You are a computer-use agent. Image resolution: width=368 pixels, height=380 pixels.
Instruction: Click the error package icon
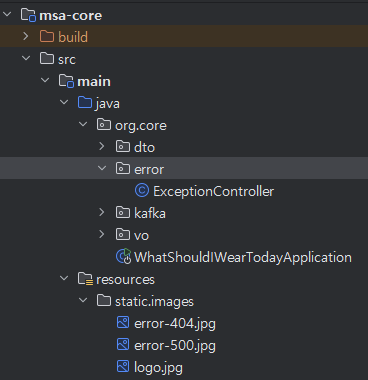click(x=123, y=168)
